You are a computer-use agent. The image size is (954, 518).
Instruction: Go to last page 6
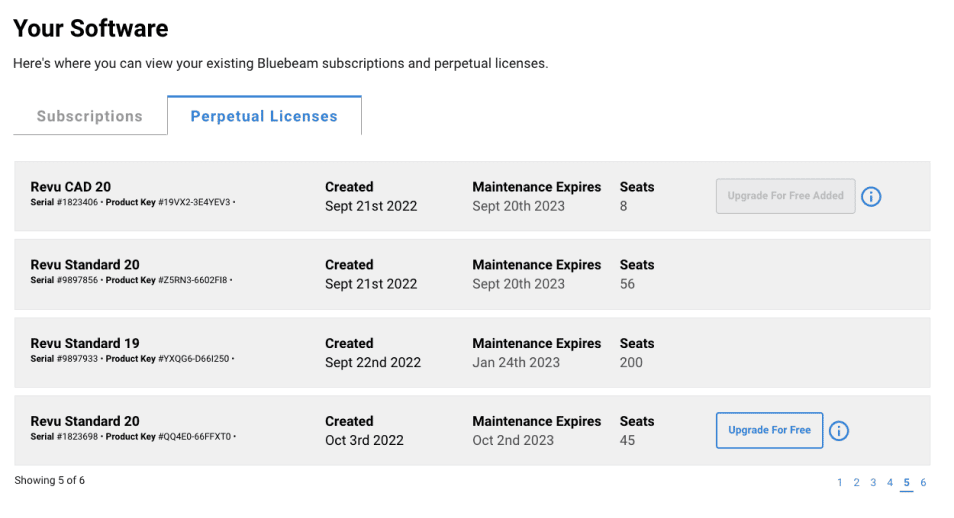click(923, 483)
